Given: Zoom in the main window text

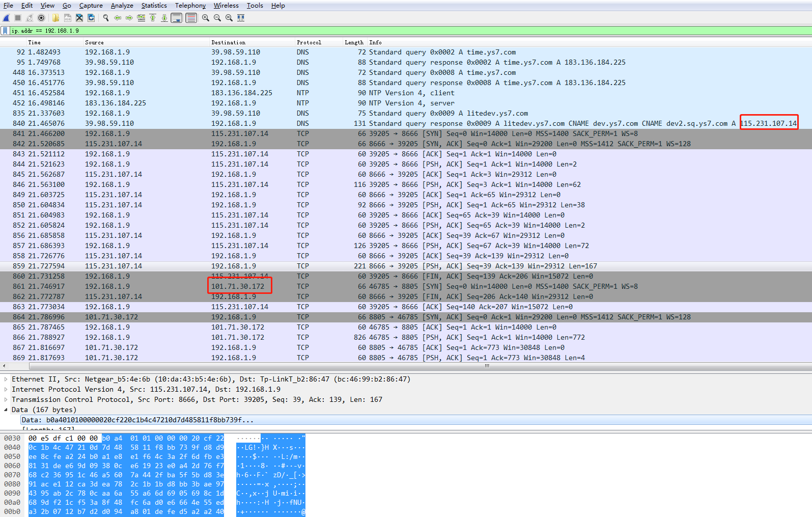Looking at the screenshot, I should point(206,18).
